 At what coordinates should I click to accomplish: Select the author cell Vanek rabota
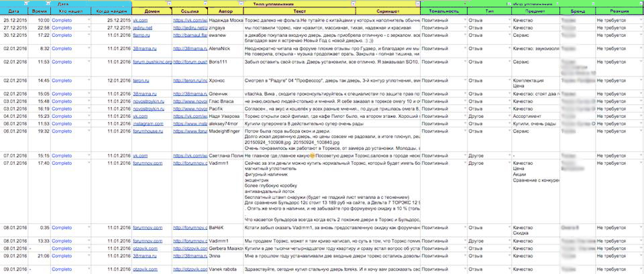pos(225,269)
